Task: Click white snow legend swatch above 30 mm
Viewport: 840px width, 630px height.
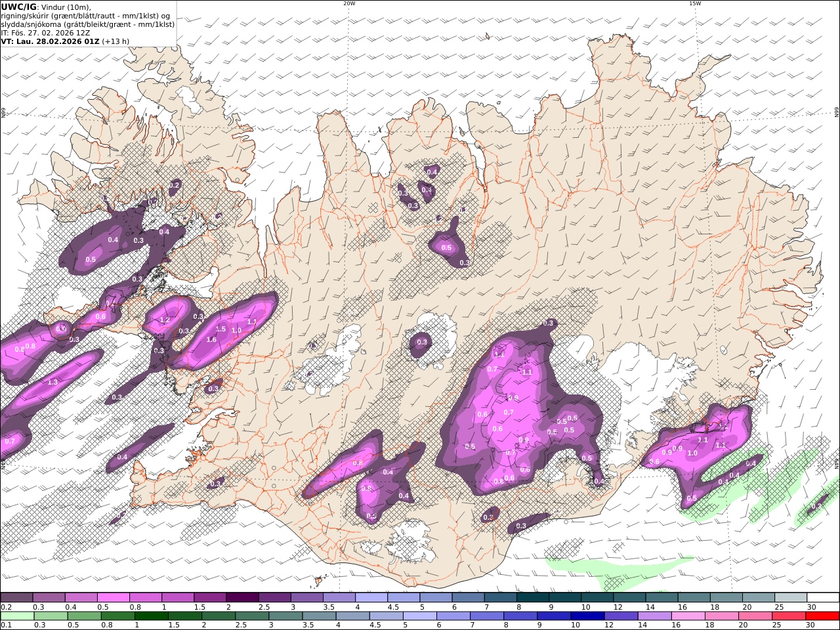Action: [822, 597]
